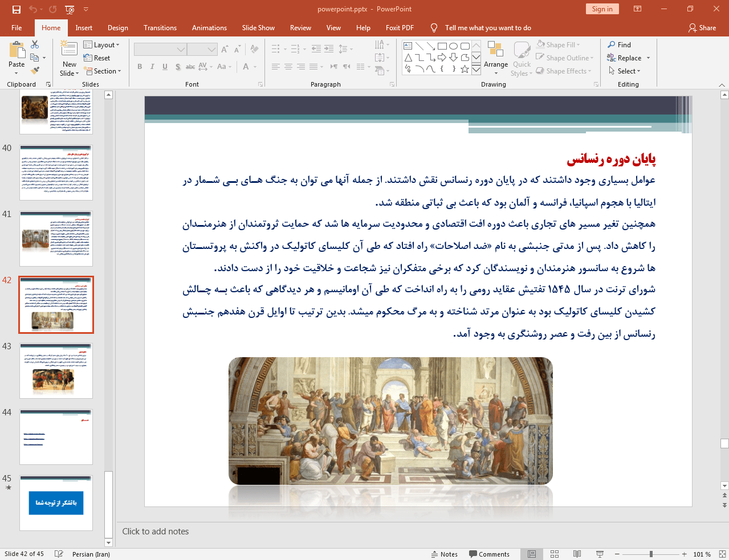Open the Select dropdown
729x560 pixels.
[x=624, y=71]
